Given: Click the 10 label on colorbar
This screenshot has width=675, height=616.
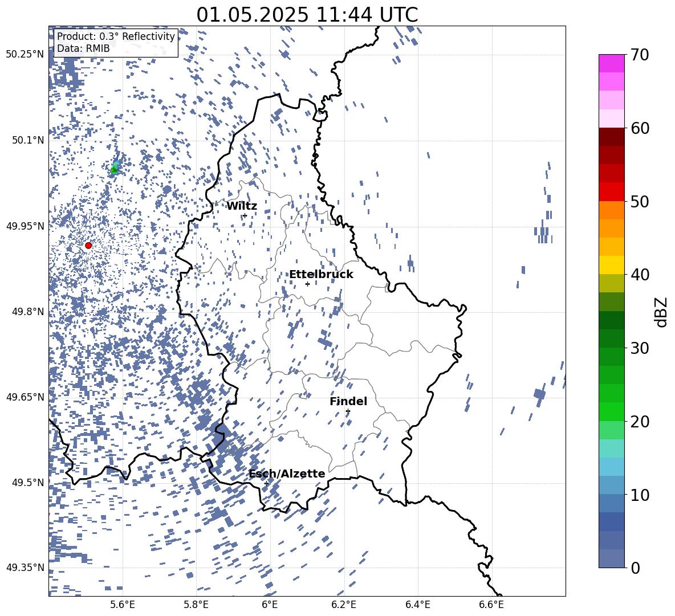Looking at the screenshot, I should tap(639, 495).
